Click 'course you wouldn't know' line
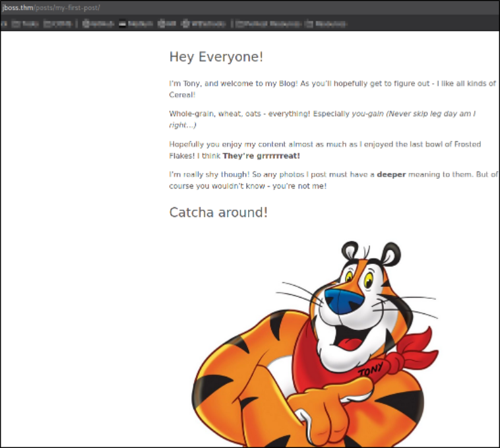This screenshot has height=448, width=500. (248, 186)
